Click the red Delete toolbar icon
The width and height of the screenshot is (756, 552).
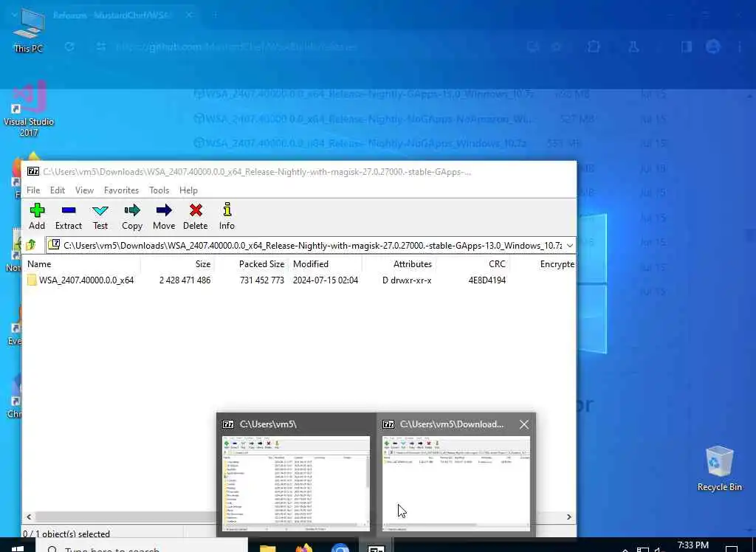coord(195,216)
